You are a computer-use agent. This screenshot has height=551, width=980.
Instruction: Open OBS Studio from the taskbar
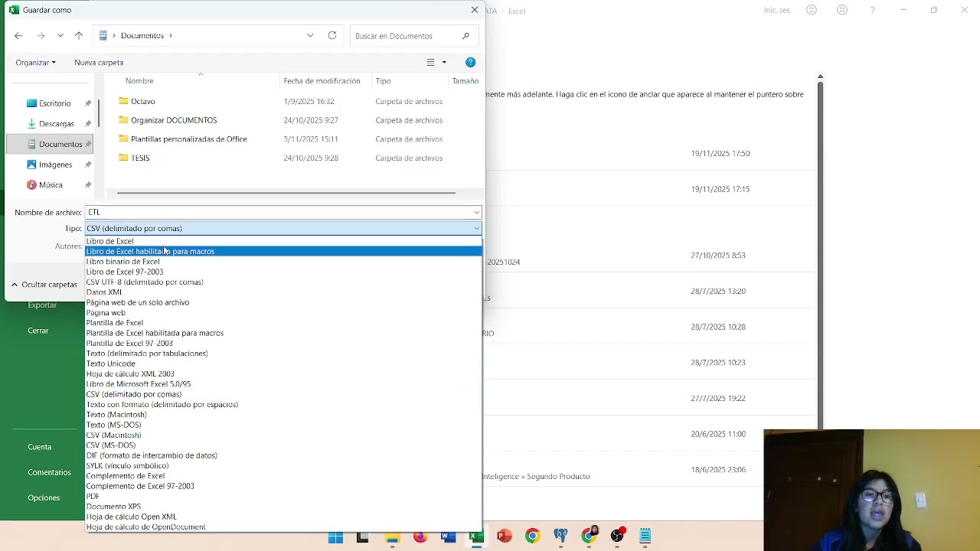[x=618, y=536]
